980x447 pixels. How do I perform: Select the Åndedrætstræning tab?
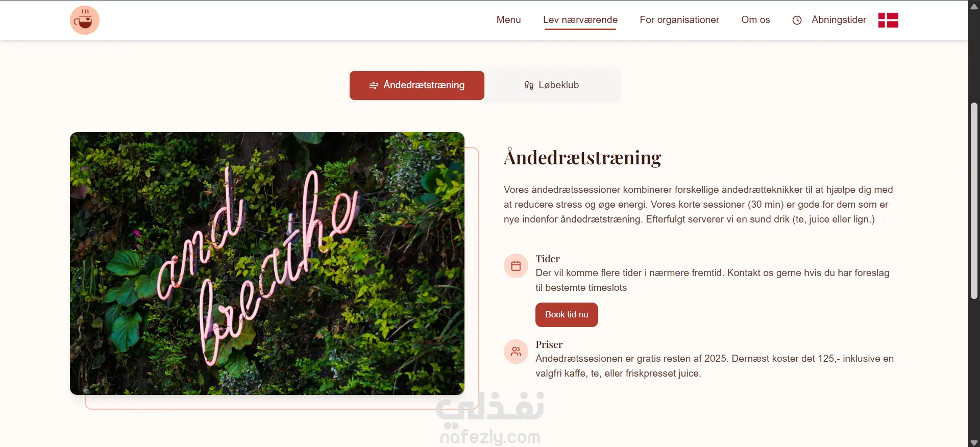click(417, 85)
